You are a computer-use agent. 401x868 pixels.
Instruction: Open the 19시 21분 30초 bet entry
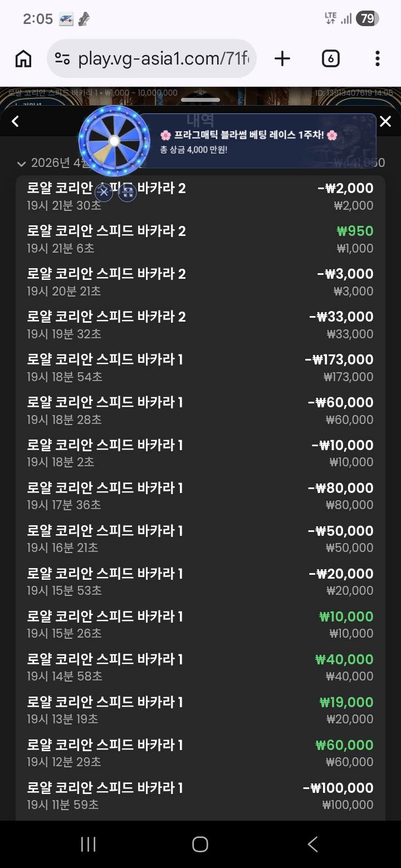tap(200, 197)
